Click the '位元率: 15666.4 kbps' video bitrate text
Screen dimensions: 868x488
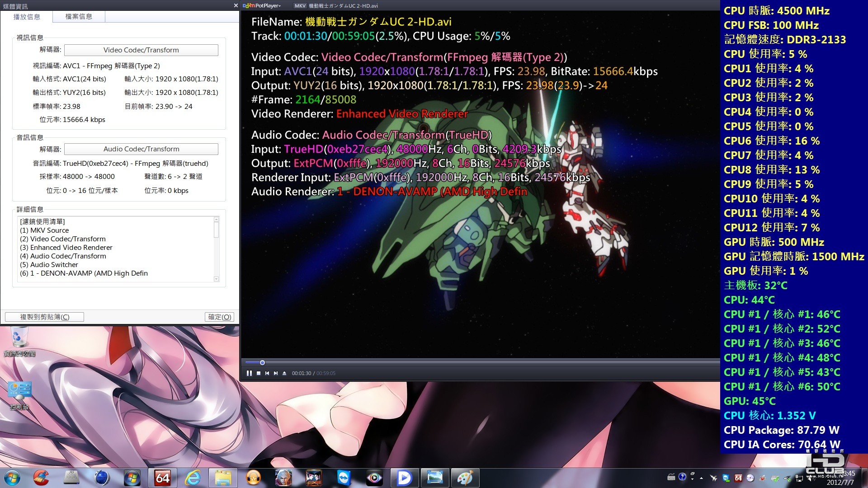coord(72,120)
